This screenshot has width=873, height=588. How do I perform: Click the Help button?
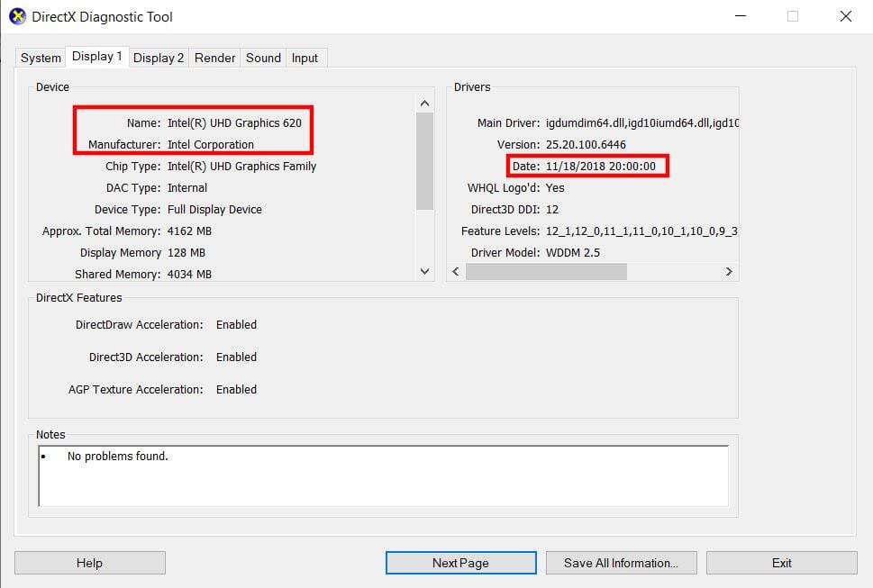[89, 563]
